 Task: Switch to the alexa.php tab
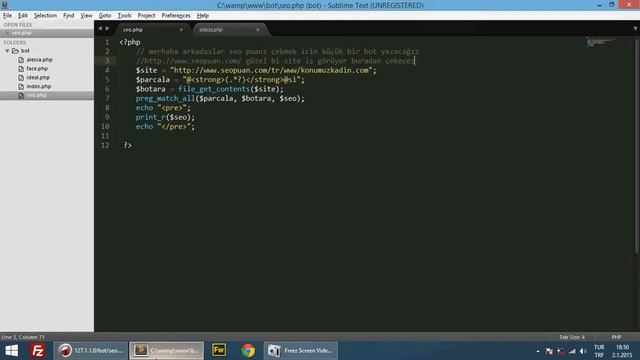(x=229, y=30)
